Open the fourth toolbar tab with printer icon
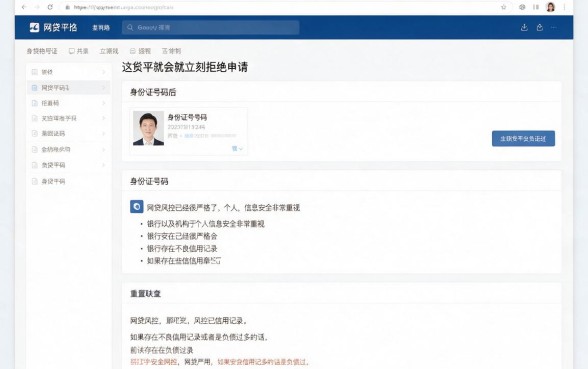 click(x=140, y=51)
